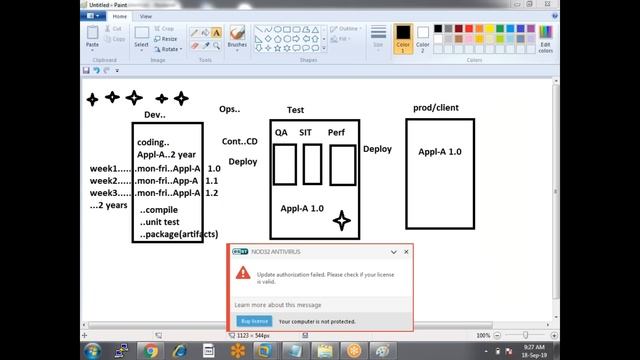Select the Color picker eyedropper tool
Screen dimensions: 640x360
point(206,45)
